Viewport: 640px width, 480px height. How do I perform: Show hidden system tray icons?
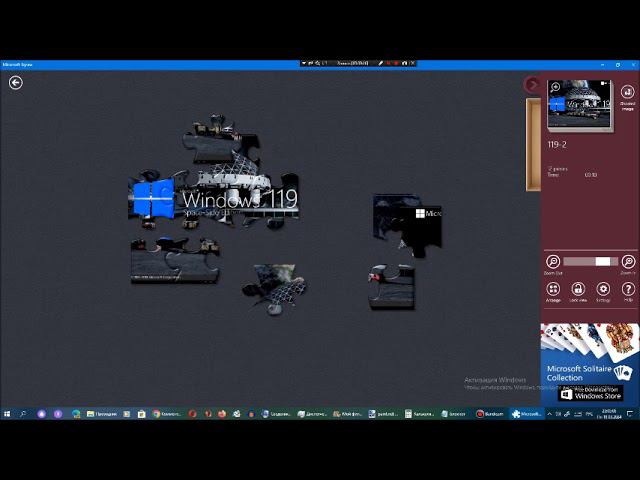click(x=549, y=414)
